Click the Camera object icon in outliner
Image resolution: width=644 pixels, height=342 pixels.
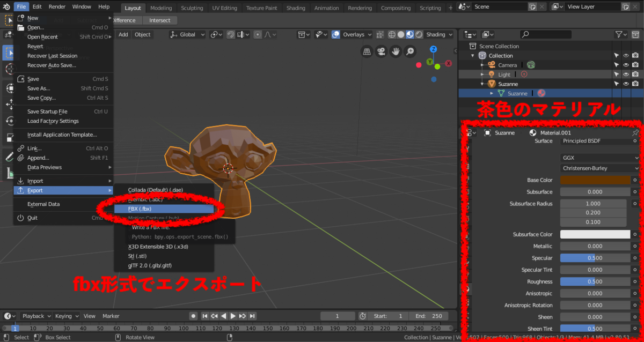coord(491,65)
